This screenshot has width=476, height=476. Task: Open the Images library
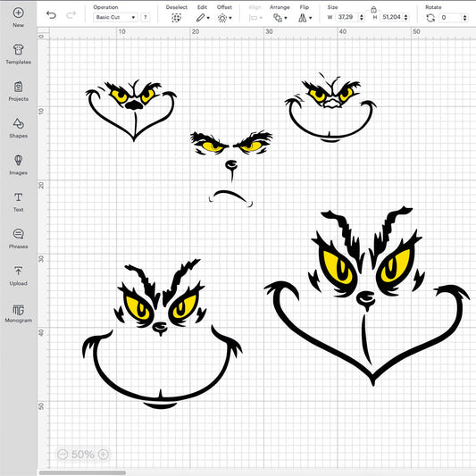(18, 164)
